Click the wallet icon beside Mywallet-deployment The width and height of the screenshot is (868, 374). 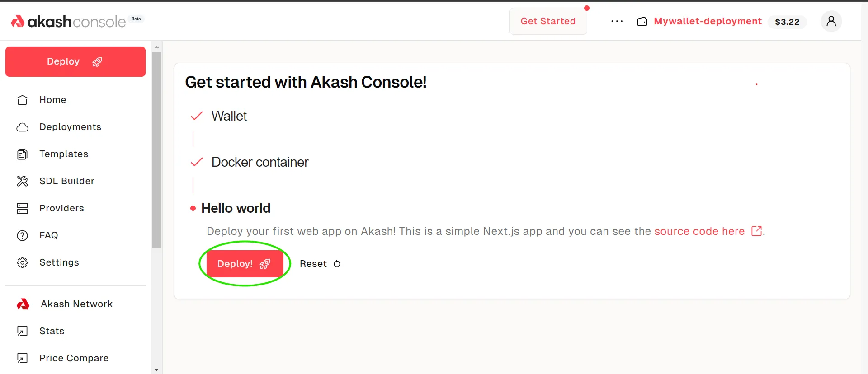point(642,22)
